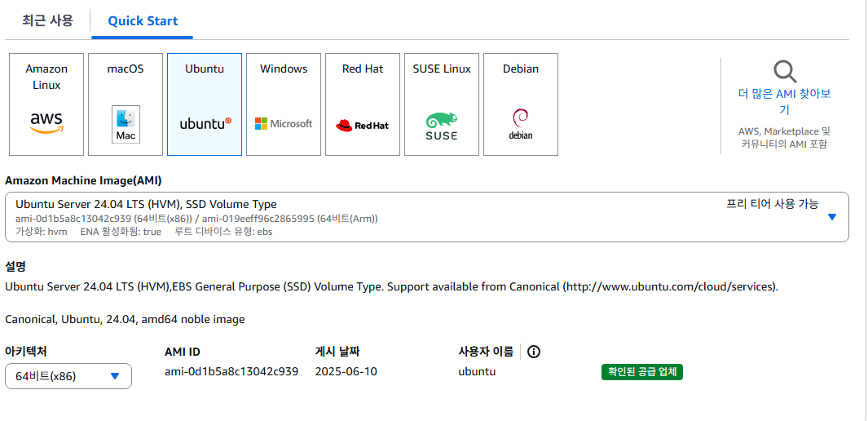Open the 더 많은 AMI 찾아보기 link

[784, 102]
